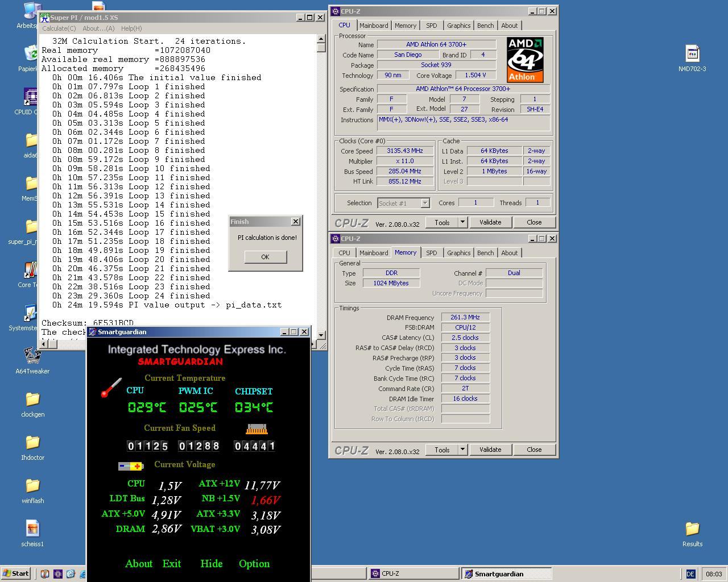The height and width of the screenshot is (582, 728).
Task: Click the lower CPU-Z window title icon
Action: coord(336,239)
